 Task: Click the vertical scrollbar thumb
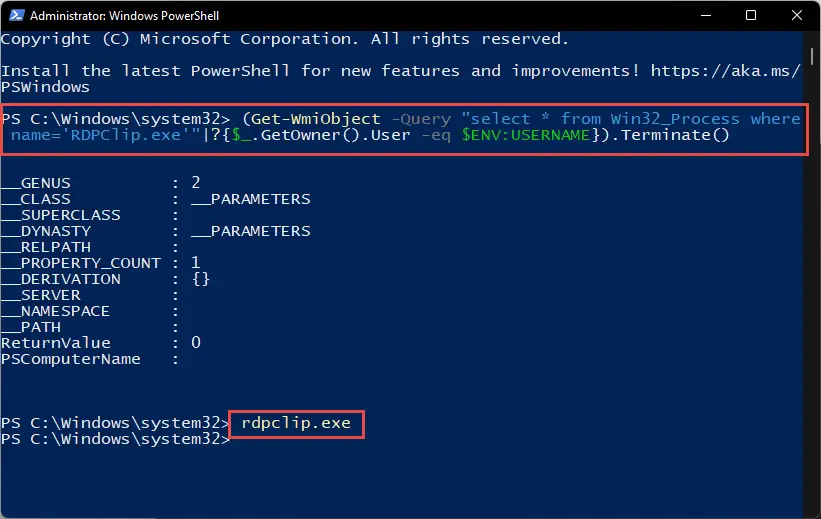coord(812,56)
